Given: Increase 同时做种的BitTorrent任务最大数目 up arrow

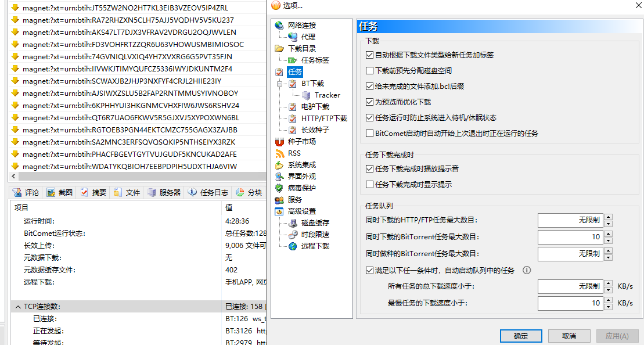Looking at the screenshot, I should click(608, 250).
